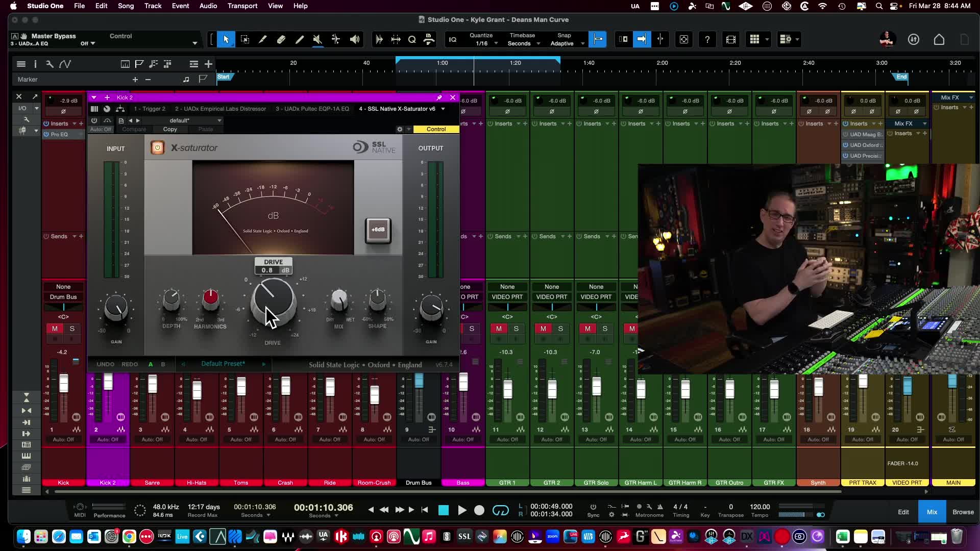Open the Audio menu

click(x=208, y=6)
